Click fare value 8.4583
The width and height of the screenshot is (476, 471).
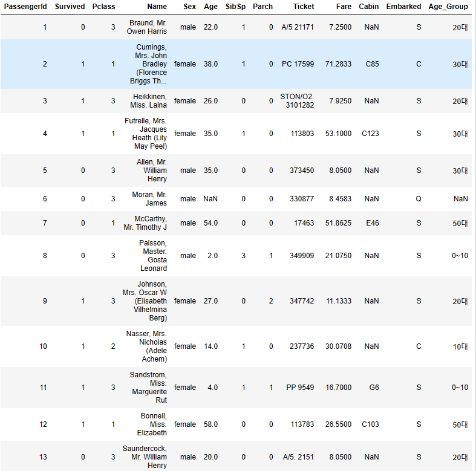click(x=341, y=199)
